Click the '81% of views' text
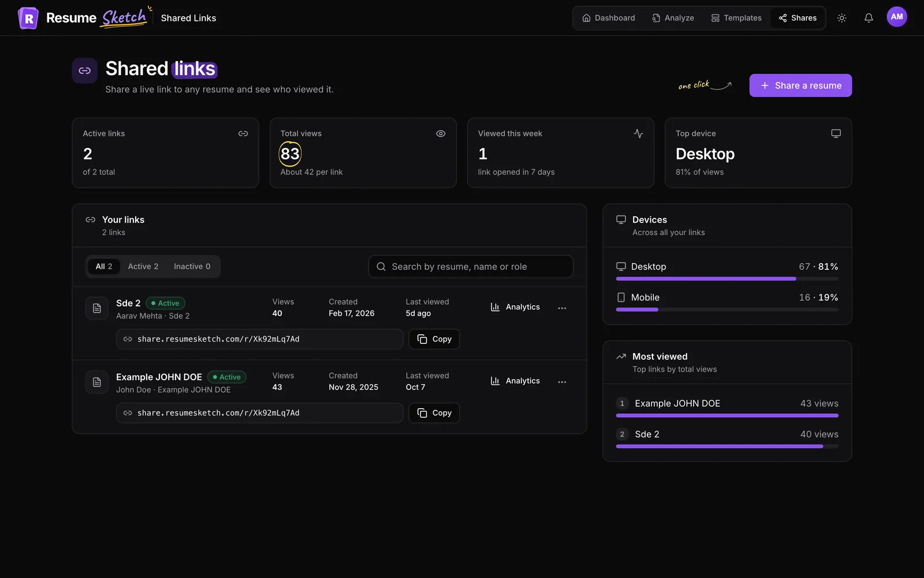This screenshot has width=924, height=578. point(699,172)
